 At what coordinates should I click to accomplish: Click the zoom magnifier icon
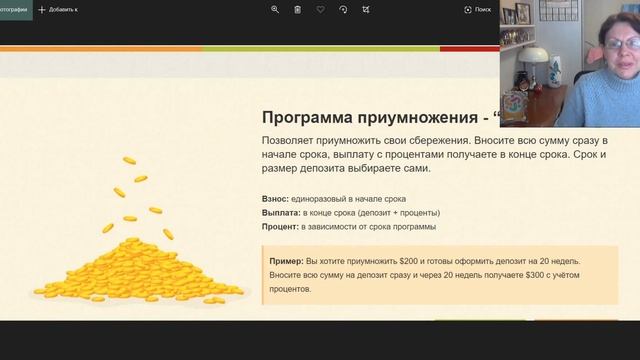coord(275,9)
